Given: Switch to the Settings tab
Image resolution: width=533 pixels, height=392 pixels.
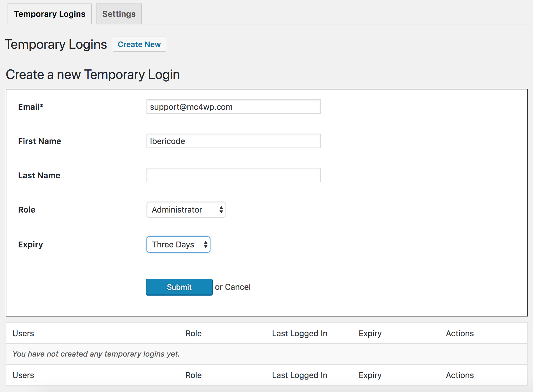Looking at the screenshot, I should coord(119,14).
